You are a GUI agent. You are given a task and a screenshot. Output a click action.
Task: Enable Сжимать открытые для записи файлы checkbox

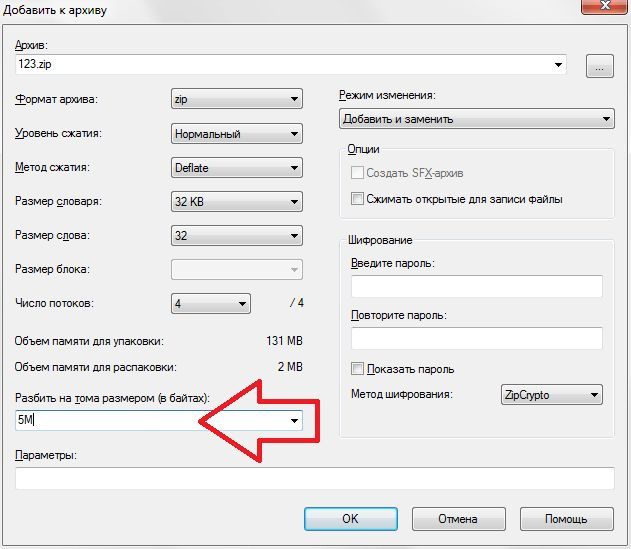(x=357, y=198)
